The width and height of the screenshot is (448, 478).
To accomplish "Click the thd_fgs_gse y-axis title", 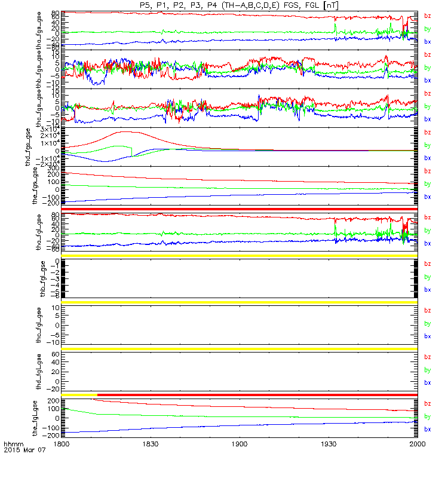I will (27, 147).
